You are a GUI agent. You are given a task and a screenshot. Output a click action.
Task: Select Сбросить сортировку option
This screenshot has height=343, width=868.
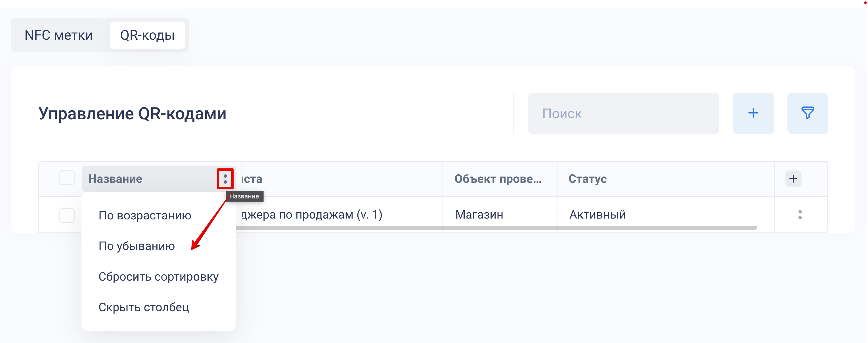point(158,277)
